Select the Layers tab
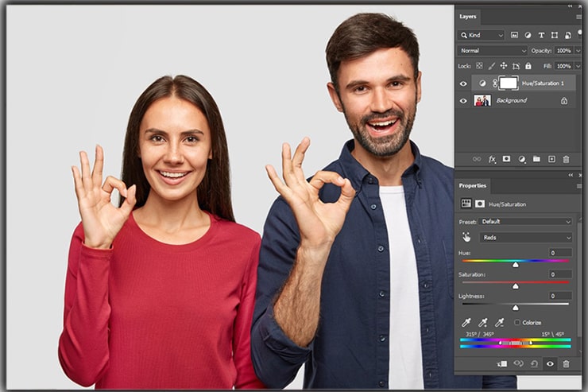This screenshot has height=392, width=588. click(x=468, y=17)
